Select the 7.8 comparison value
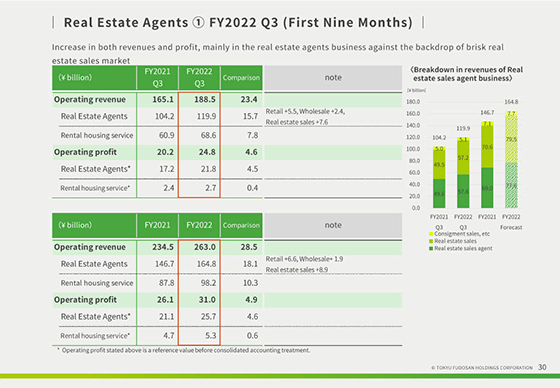The image size is (560, 388). tap(252, 135)
